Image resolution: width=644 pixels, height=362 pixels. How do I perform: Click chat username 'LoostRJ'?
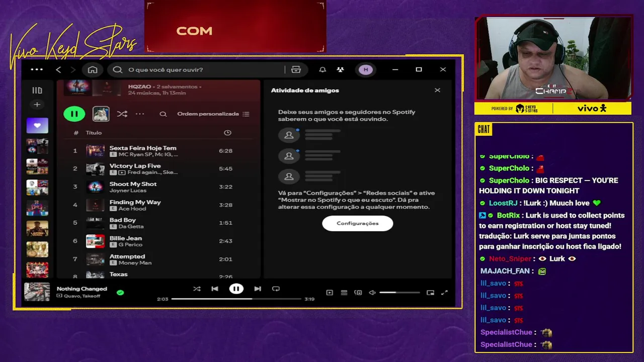(503, 203)
